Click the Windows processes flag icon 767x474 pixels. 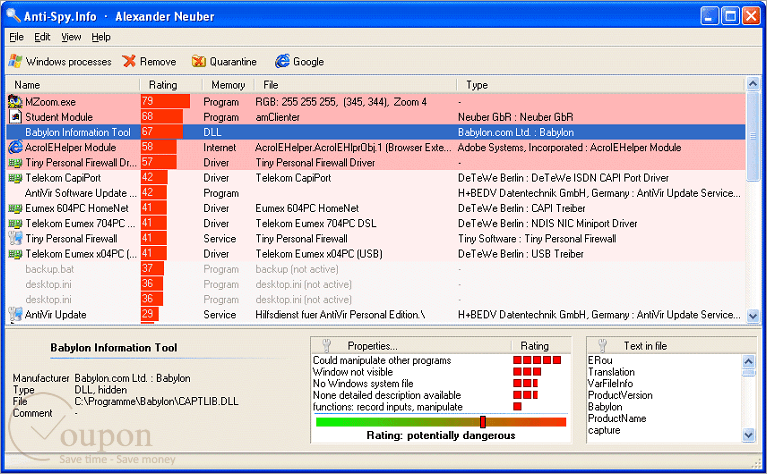15,61
